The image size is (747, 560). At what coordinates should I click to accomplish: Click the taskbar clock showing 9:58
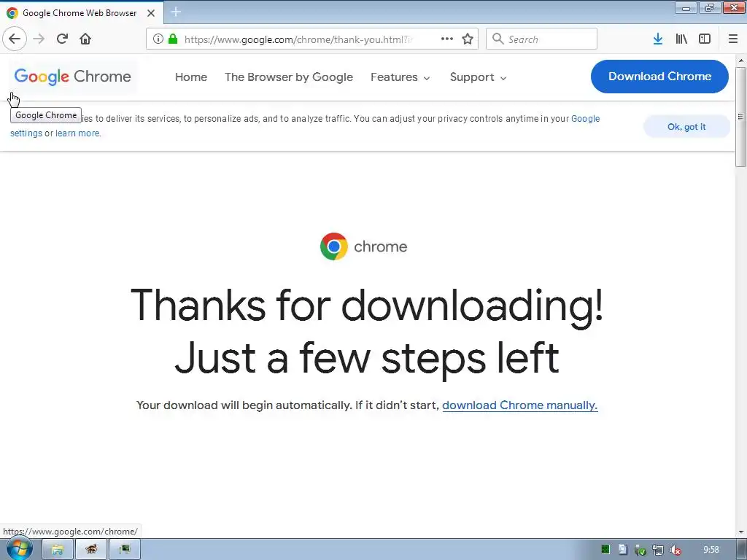pos(711,550)
